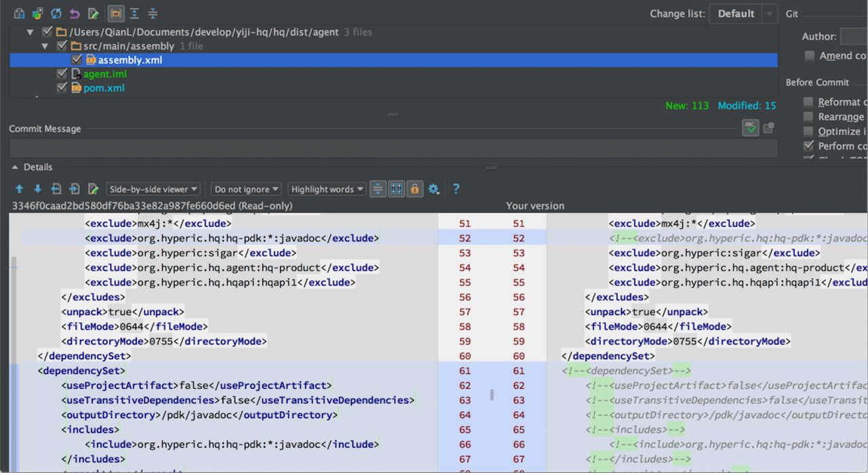This screenshot has height=473, width=868.
Task: Toggle the synchronize scrolling lock icon
Action: [414, 189]
